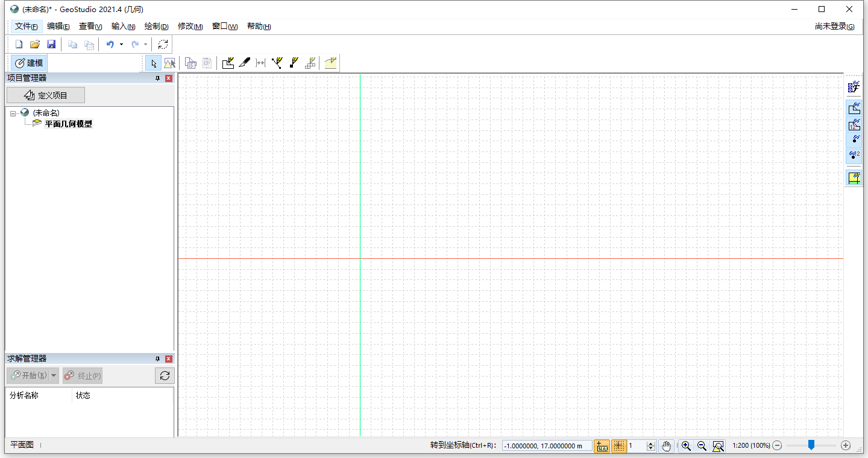
Task: Open the 修改 menu
Action: coord(190,27)
